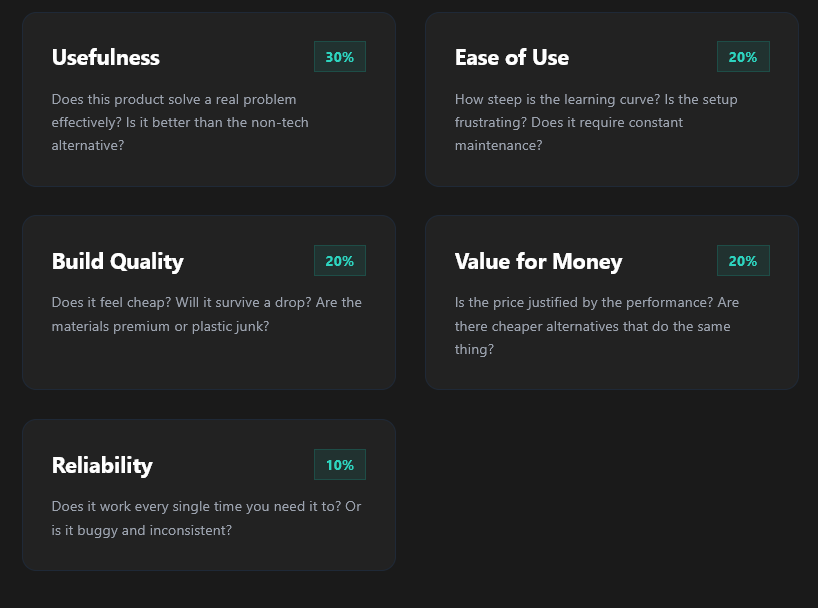Click the 'buggy and inconsistent' description text
This screenshot has width=818, height=608.
coord(206,518)
